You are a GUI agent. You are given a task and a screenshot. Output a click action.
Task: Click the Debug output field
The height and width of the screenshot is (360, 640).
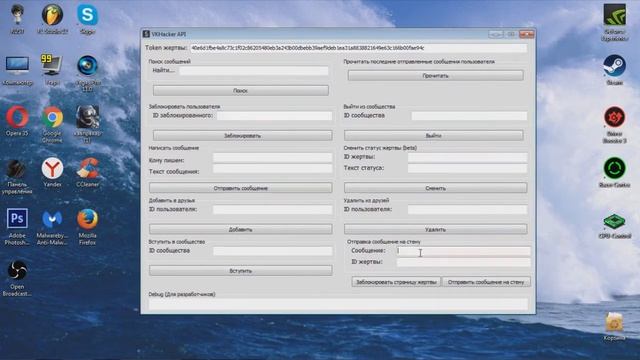(x=338, y=304)
